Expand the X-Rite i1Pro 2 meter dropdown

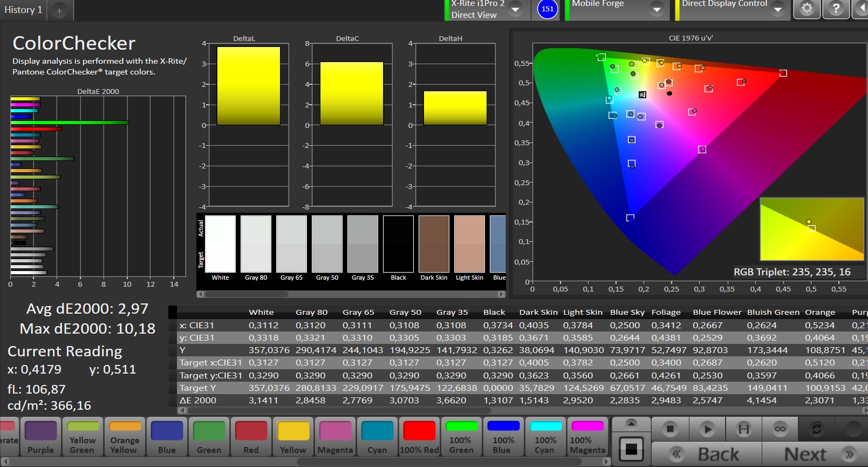tap(515, 9)
